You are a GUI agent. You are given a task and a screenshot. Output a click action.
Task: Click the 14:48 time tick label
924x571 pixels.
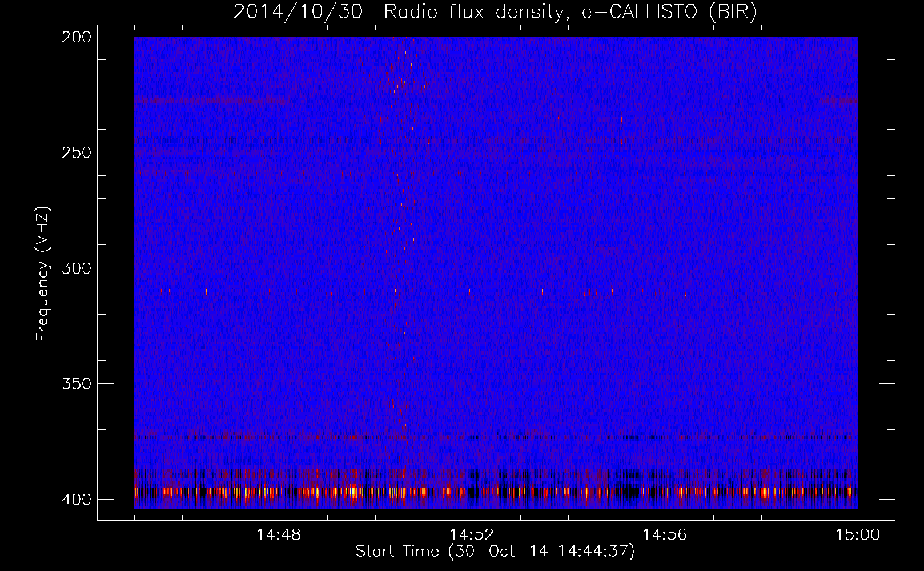279,535
